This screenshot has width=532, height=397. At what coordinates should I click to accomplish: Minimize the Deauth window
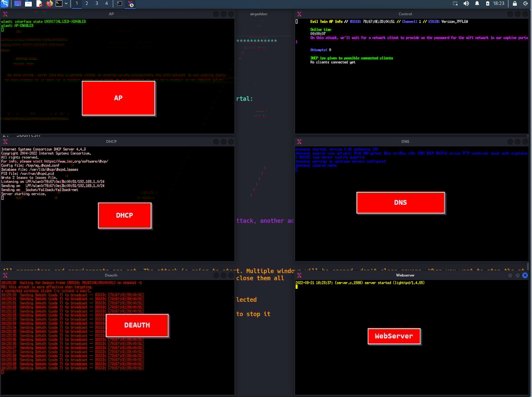(x=216, y=275)
